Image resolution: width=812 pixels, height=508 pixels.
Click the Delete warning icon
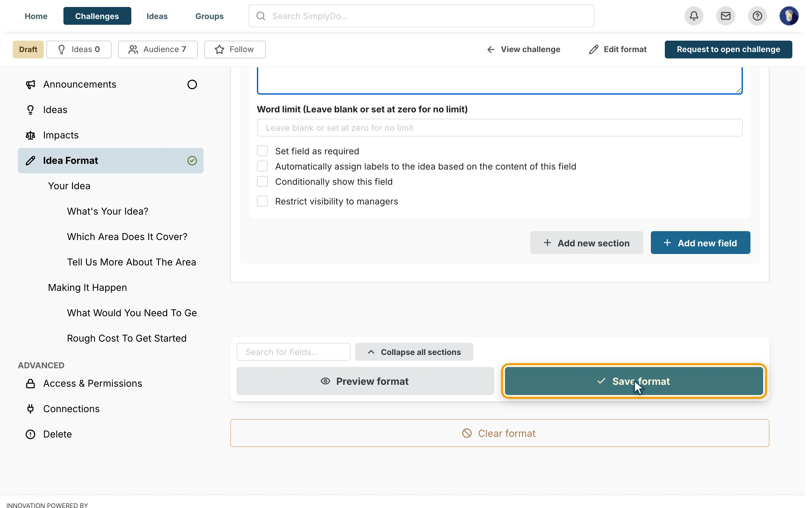pyautogui.click(x=30, y=434)
